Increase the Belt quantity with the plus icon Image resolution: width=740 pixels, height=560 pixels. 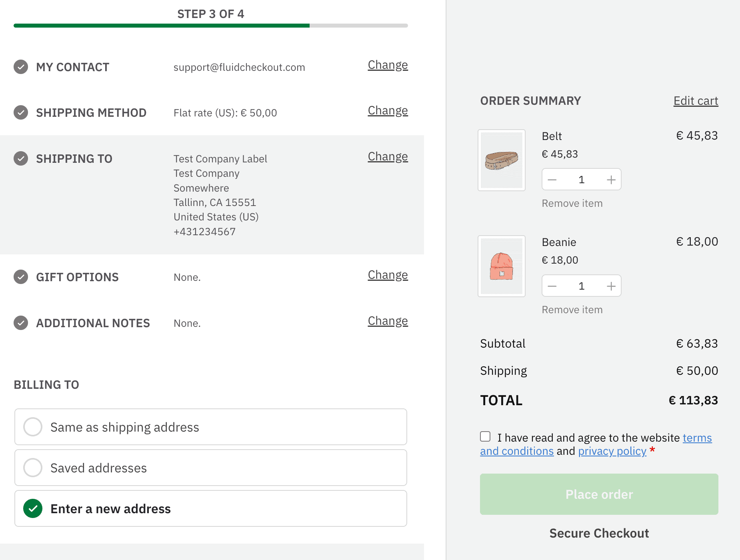(611, 179)
